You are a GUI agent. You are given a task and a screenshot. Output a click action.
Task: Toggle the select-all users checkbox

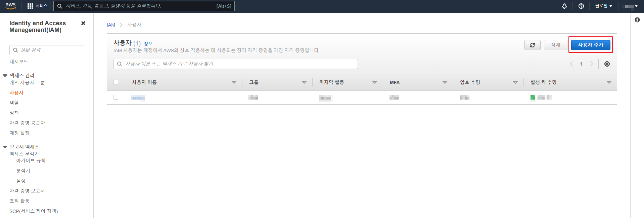pos(116,82)
